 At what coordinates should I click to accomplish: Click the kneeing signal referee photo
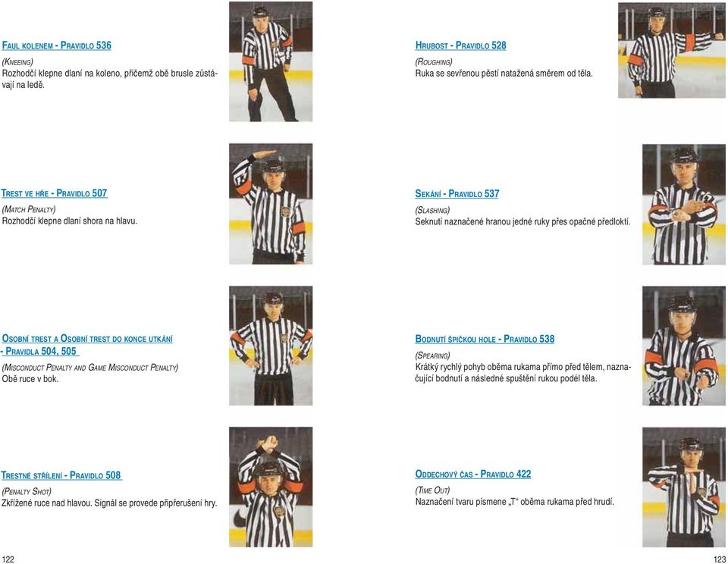coord(271,61)
